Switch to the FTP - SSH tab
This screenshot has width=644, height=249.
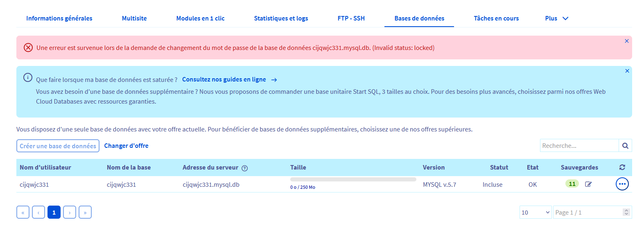(x=351, y=18)
